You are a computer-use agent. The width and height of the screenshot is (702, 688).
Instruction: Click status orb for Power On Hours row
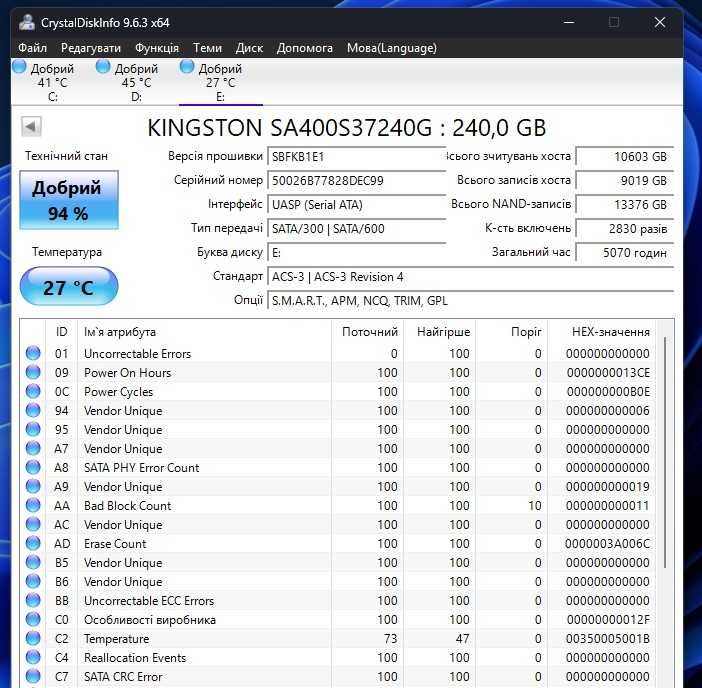point(33,372)
